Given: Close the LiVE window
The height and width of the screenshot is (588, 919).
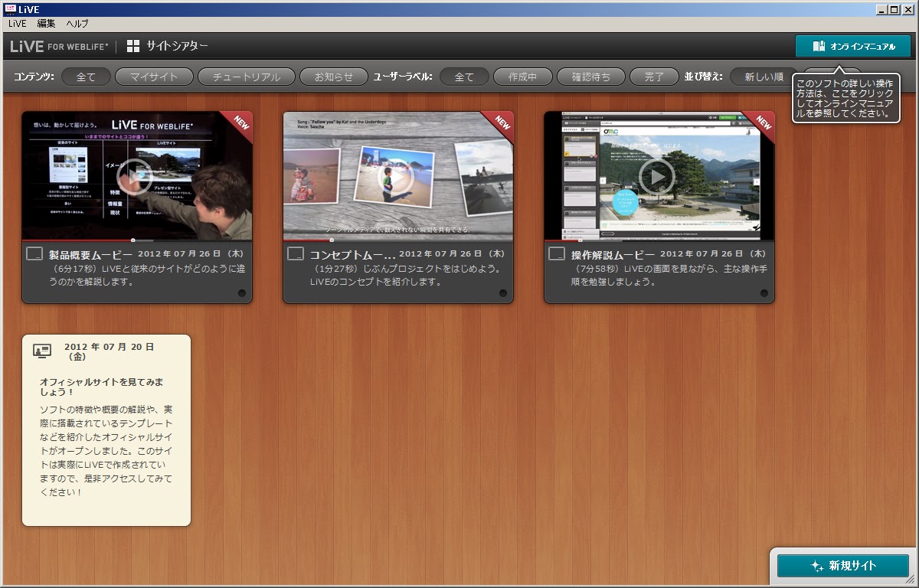Looking at the screenshot, I should point(908,9).
